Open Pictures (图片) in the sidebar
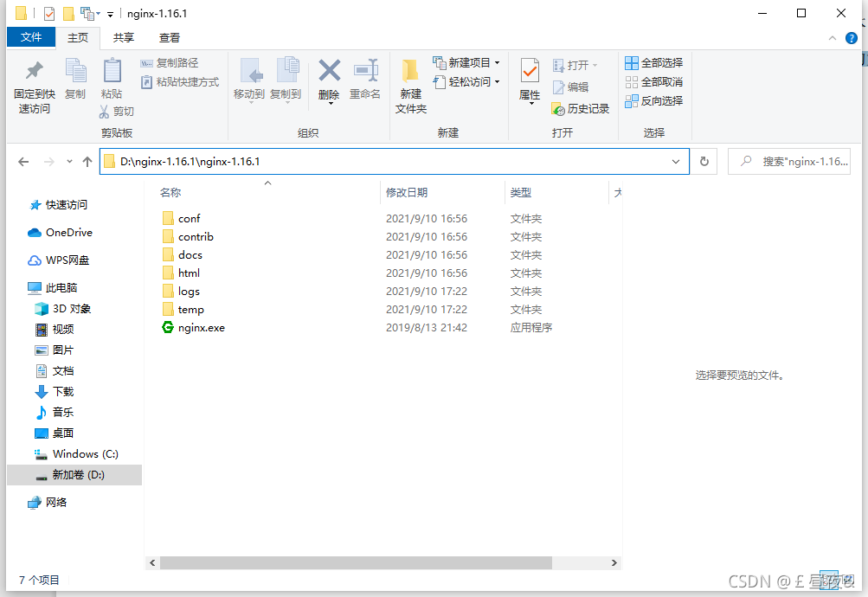 pos(55,350)
